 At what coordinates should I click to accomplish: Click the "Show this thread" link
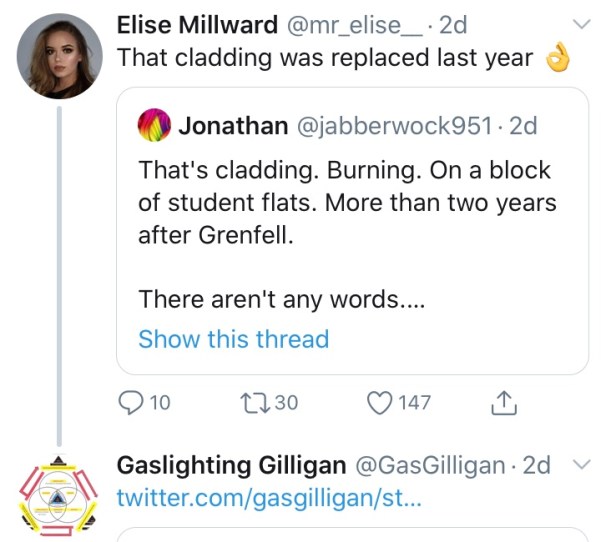click(x=233, y=339)
